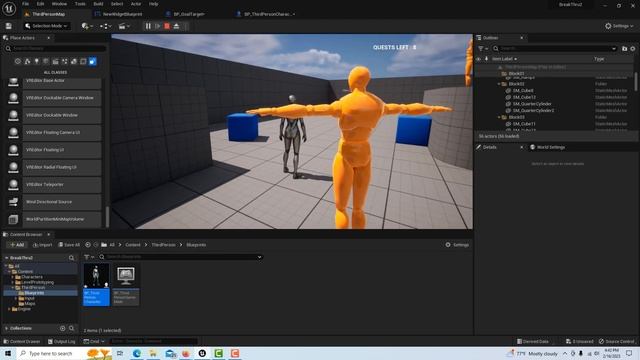Close the Place Actors panel tab
Screen dimensions: 640x360
tap(49, 38)
